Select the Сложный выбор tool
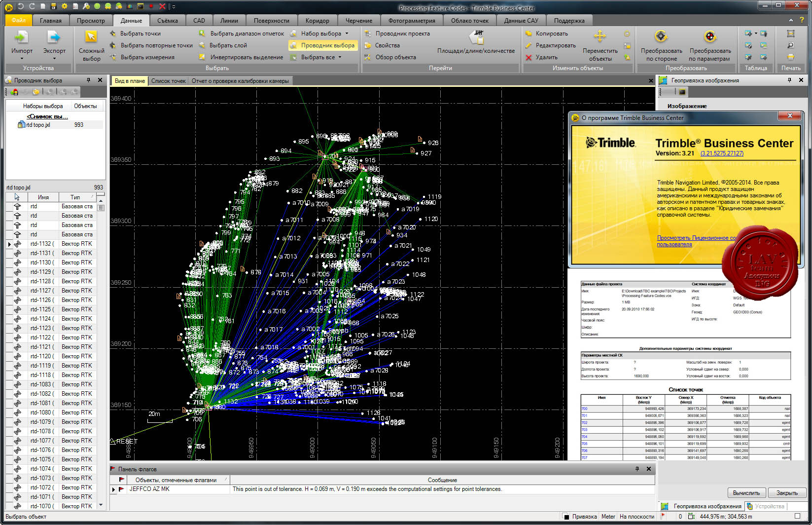 pyautogui.click(x=91, y=45)
